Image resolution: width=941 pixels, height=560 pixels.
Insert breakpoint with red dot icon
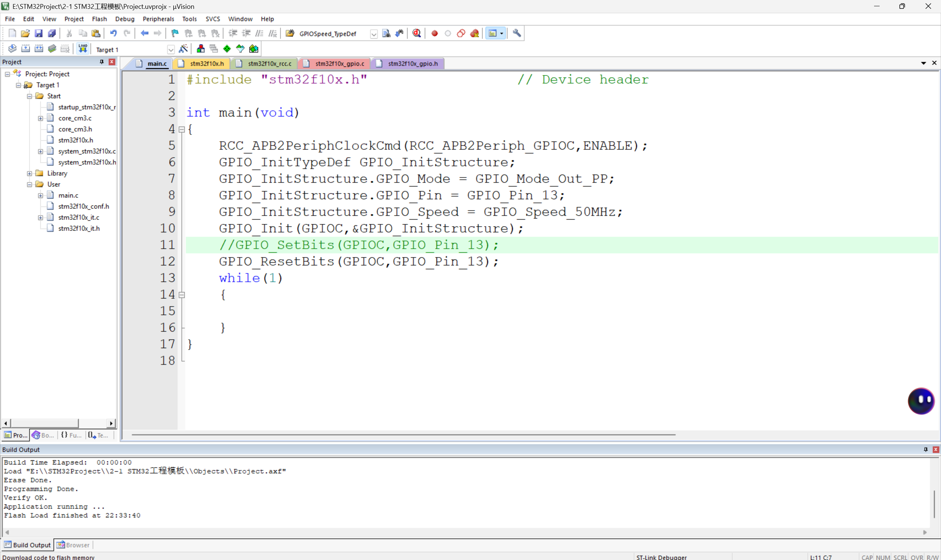tap(434, 33)
